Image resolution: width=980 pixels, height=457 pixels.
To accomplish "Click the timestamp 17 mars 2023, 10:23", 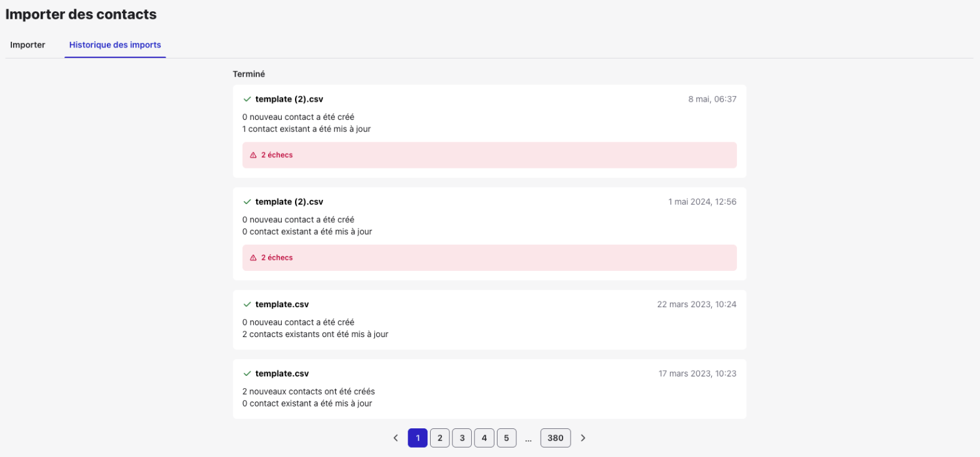I will point(697,374).
